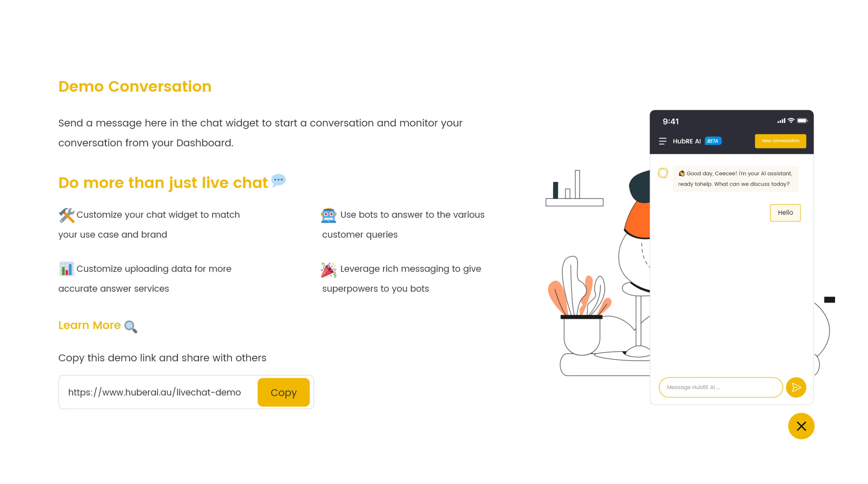Click the BETA label tag on HubRE AI
Image resolution: width=868 pixels, height=484 pixels.
(713, 141)
